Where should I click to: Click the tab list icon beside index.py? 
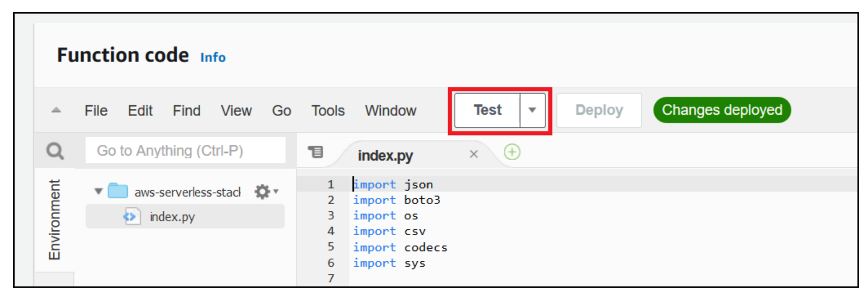pyautogui.click(x=315, y=151)
